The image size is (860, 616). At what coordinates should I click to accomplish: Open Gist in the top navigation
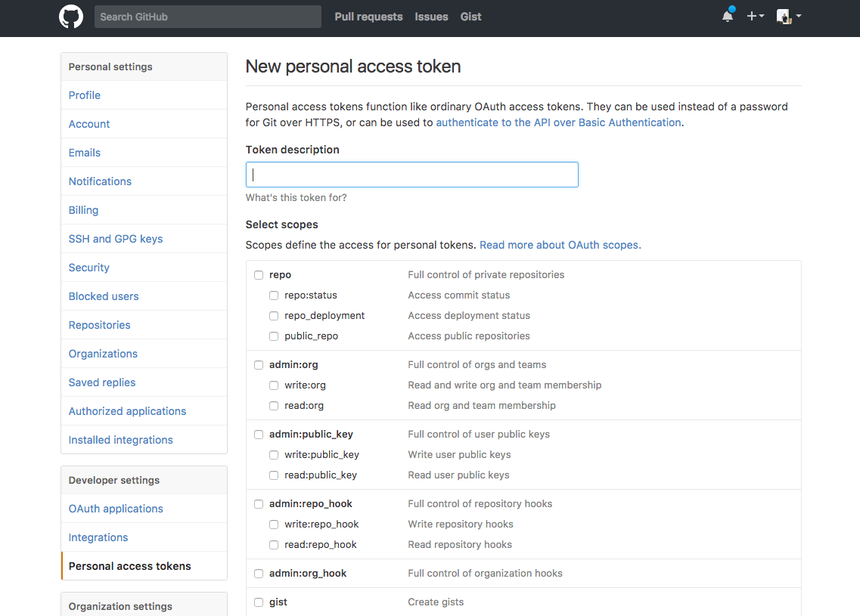(470, 17)
